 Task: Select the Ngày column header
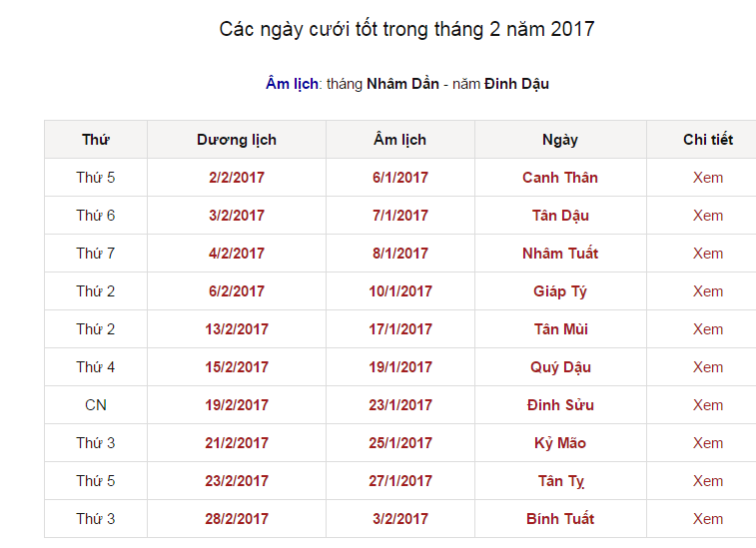tap(560, 140)
